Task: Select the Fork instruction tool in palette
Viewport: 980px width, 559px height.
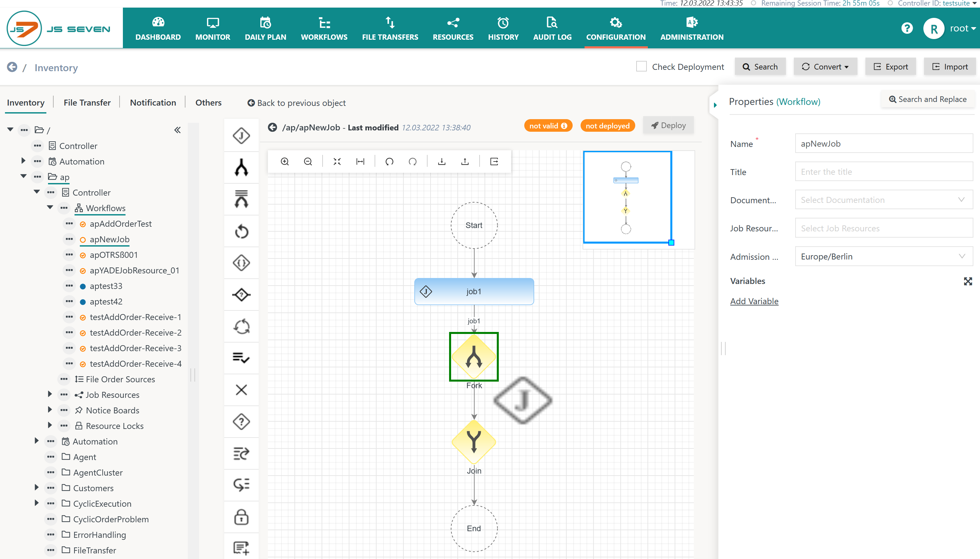Action: pyautogui.click(x=241, y=167)
